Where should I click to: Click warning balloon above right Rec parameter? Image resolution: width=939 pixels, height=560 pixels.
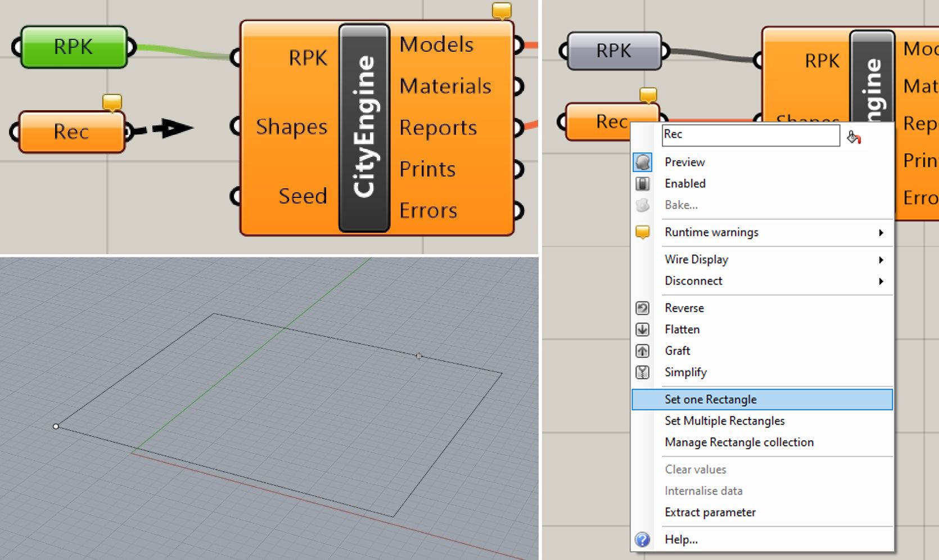click(x=648, y=95)
